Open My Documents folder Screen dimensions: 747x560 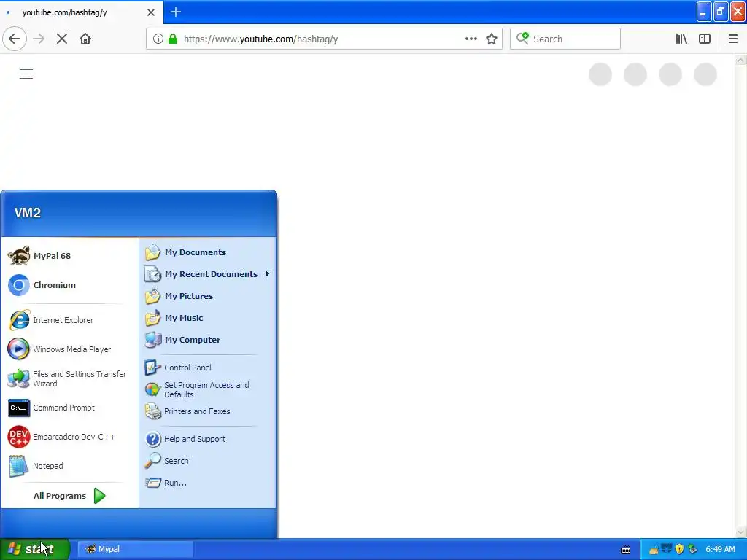coord(208,252)
